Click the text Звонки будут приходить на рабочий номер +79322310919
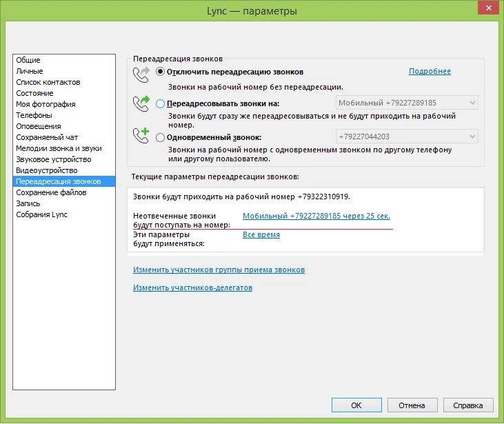The height and width of the screenshot is (424, 504). [x=242, y=196]
